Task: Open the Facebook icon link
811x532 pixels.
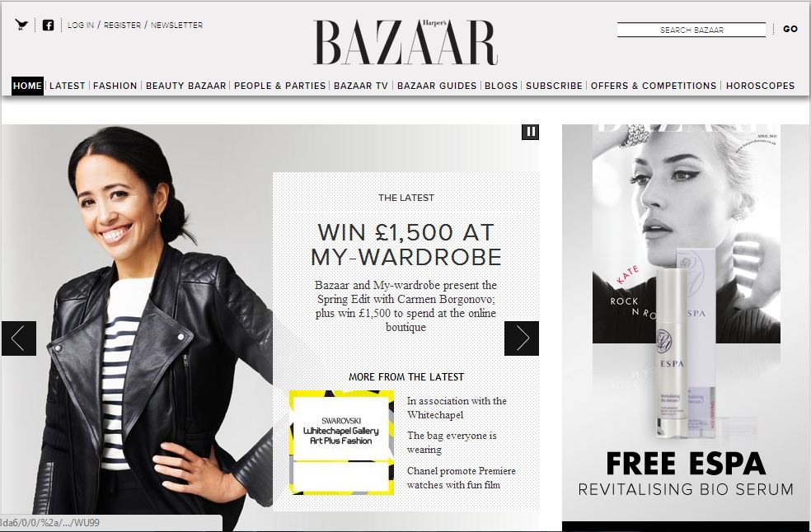Action: pyautogui.click(x=48, y=25)
